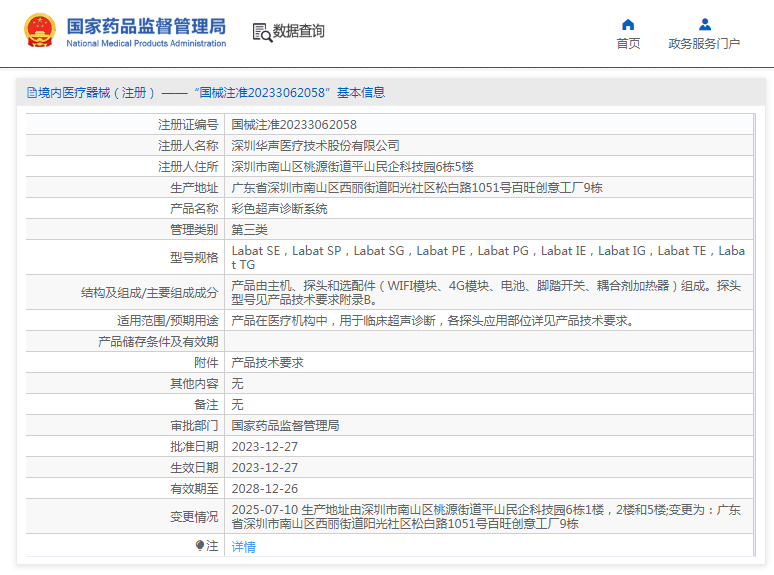Click the 政务服务门户 text link
This screenshot has height=575, width=774.
(704, 43)
